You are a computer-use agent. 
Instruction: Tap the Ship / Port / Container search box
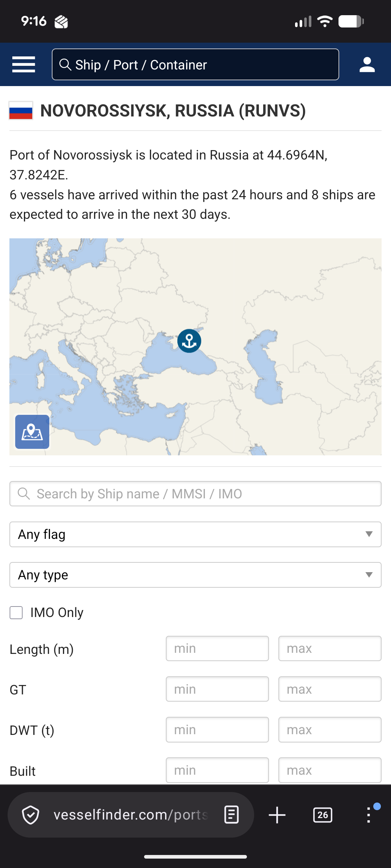pos(195,64)
